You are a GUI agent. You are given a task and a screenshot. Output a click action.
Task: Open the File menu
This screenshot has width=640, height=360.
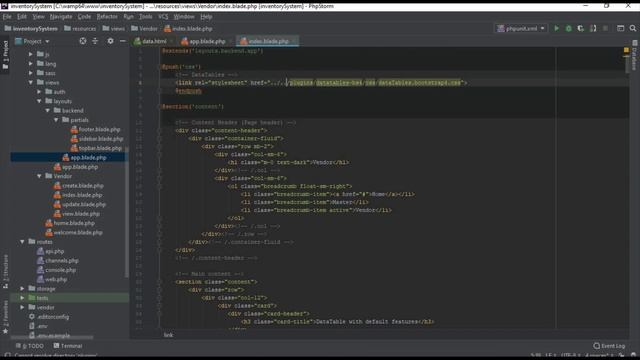7,17
